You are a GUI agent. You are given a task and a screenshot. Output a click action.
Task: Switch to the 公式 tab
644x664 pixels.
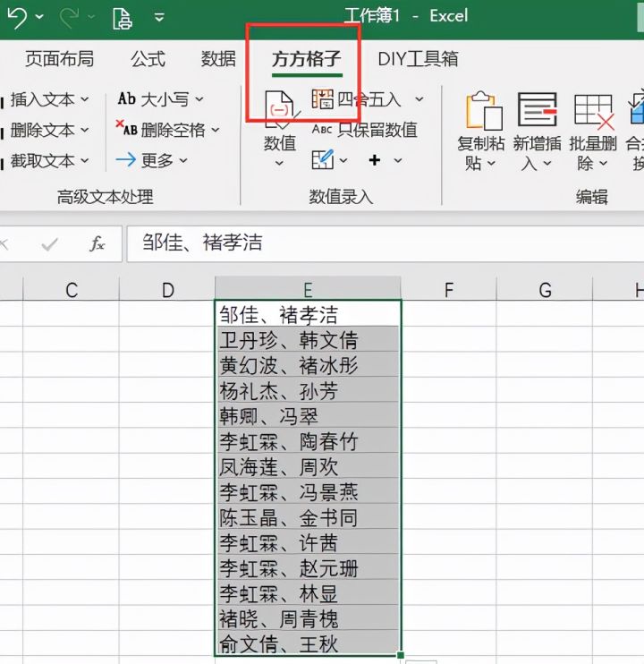pos(148,58)
